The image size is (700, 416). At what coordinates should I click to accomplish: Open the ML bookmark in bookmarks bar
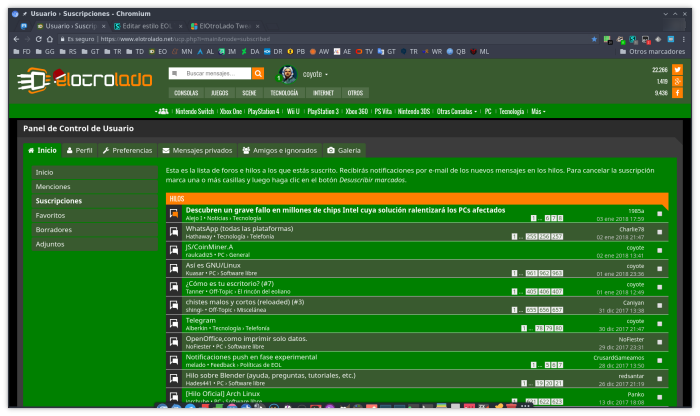[x=479, y=52]
